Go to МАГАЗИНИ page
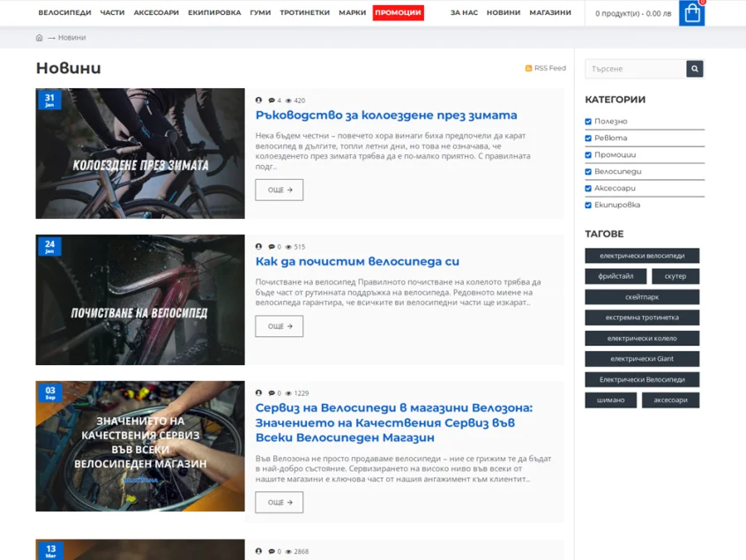Screen dimensions: 746x560 (550, 13)
